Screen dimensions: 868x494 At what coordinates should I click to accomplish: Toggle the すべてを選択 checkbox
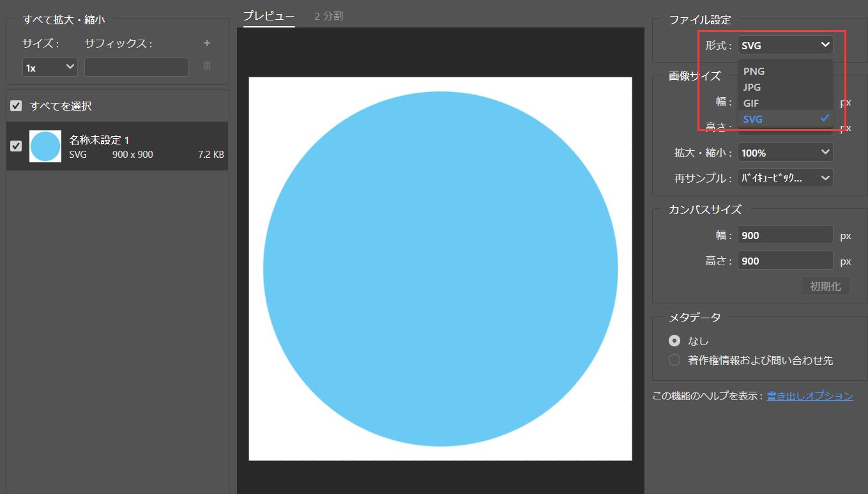coord(17,106)
